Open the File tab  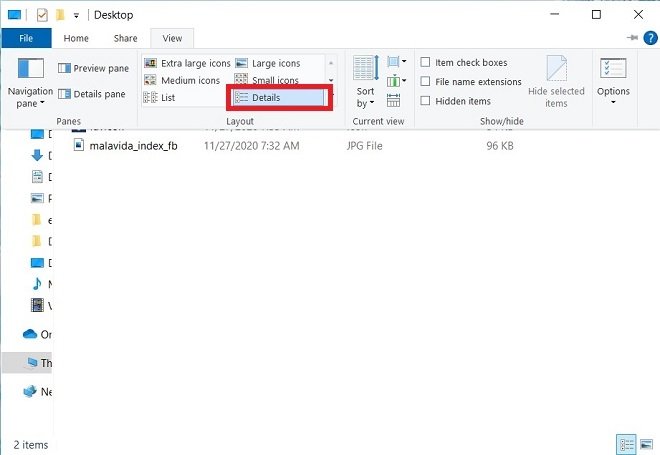[26, 38]
